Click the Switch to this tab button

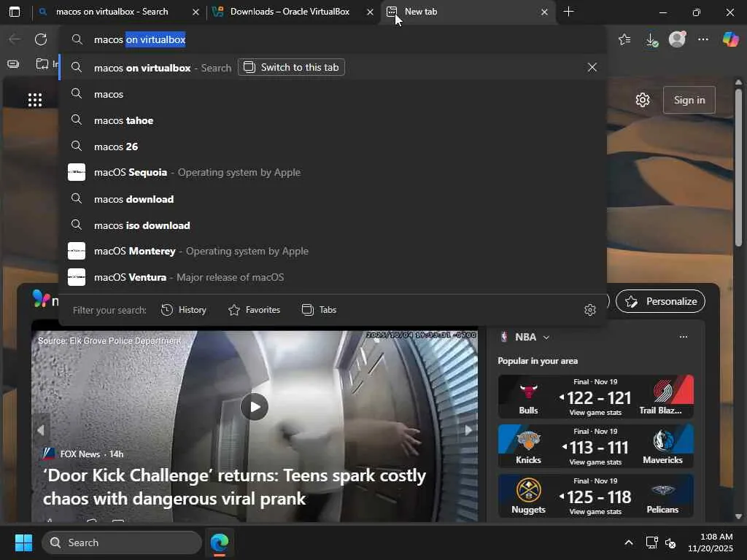[x=291, y=67]
